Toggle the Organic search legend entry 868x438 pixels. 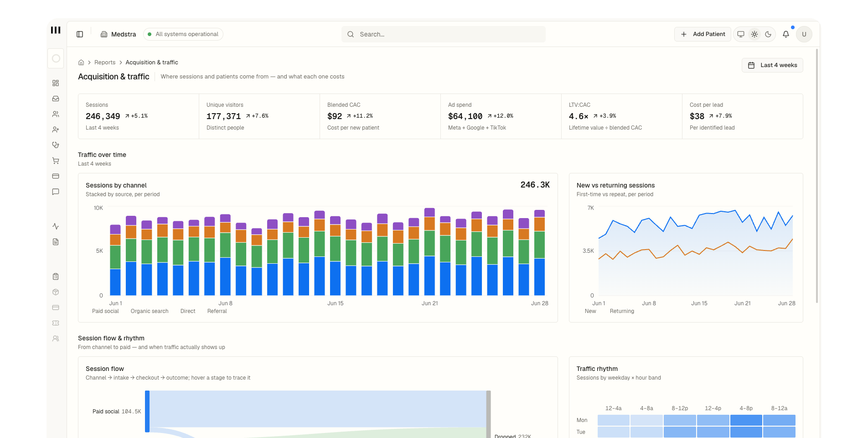pyautogui.click(x=150, y=311)
